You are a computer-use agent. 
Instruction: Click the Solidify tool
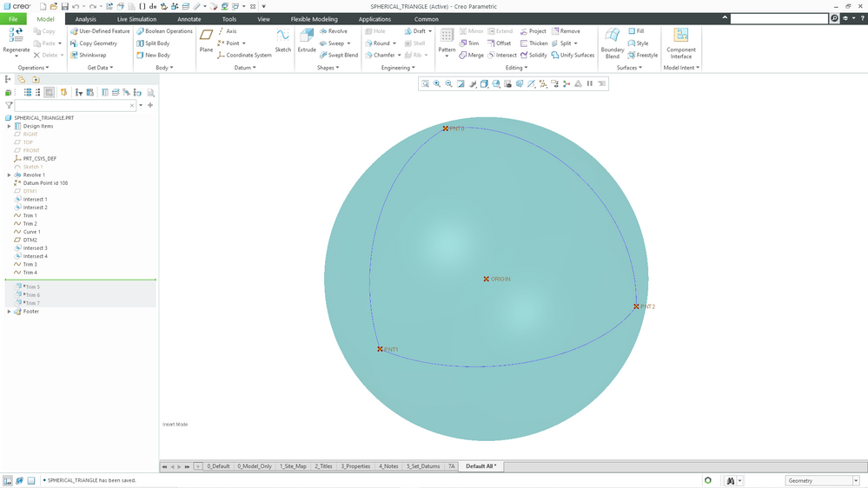click(533, 56)
